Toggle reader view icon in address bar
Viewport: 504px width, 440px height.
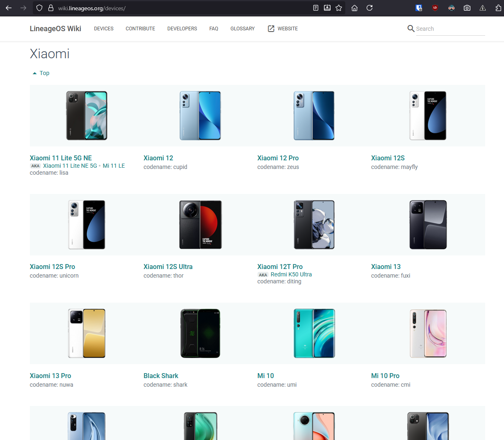pos(316,8)
